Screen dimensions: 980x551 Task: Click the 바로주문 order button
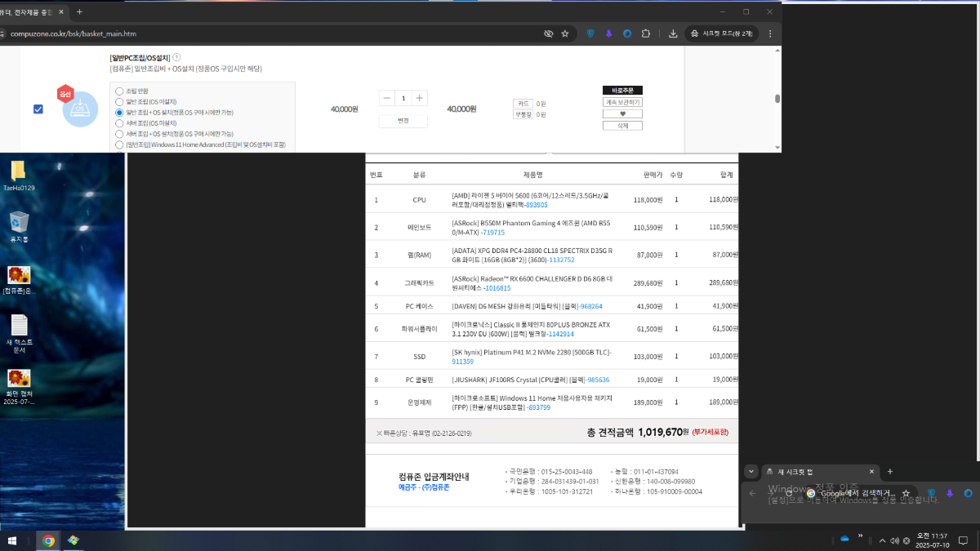point(622,90)
